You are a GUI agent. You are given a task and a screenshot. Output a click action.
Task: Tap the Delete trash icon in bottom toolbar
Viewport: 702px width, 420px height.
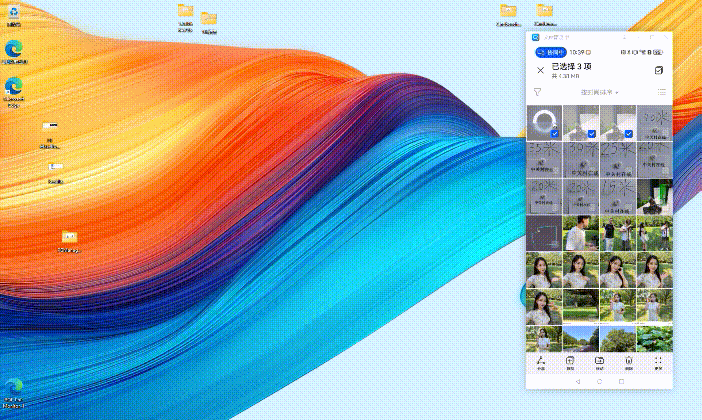coord(629,363)
